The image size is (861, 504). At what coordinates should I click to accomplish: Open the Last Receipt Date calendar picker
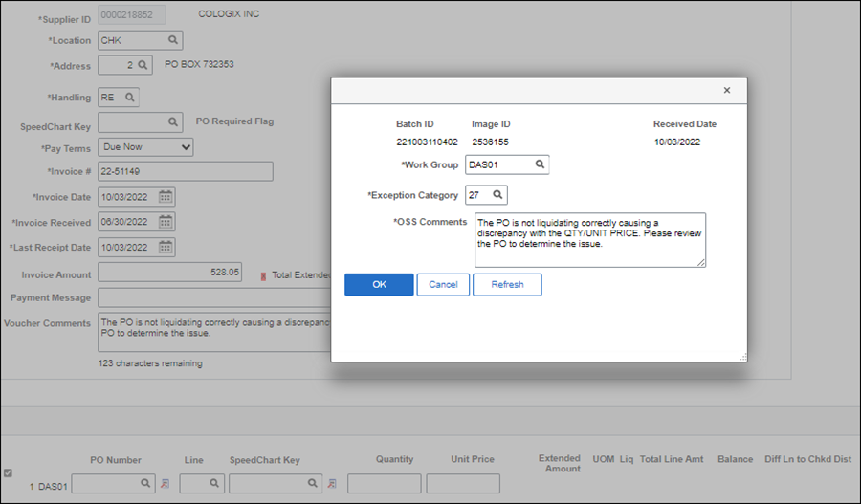(x=166, y=247)
